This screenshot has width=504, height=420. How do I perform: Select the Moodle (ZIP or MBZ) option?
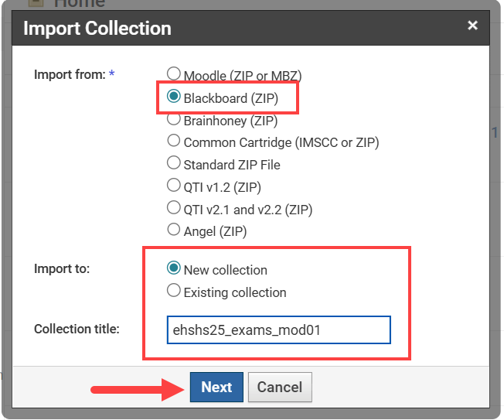[x=175, y=75]
